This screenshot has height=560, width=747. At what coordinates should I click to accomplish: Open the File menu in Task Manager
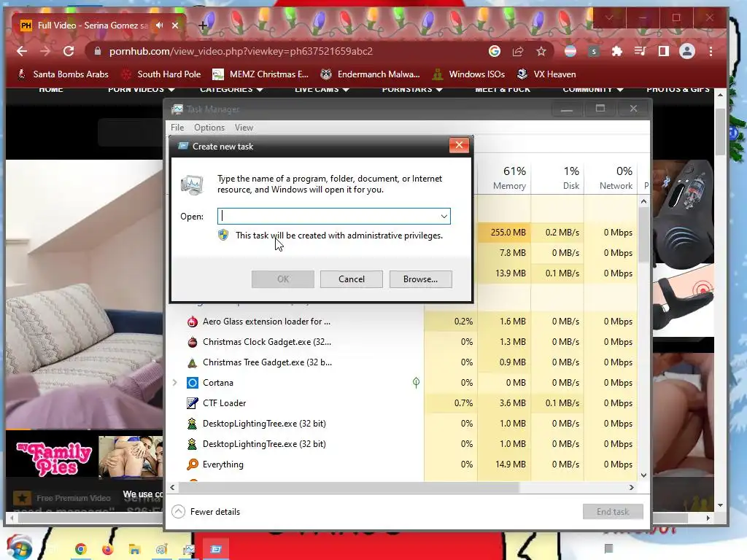point(177,128)
